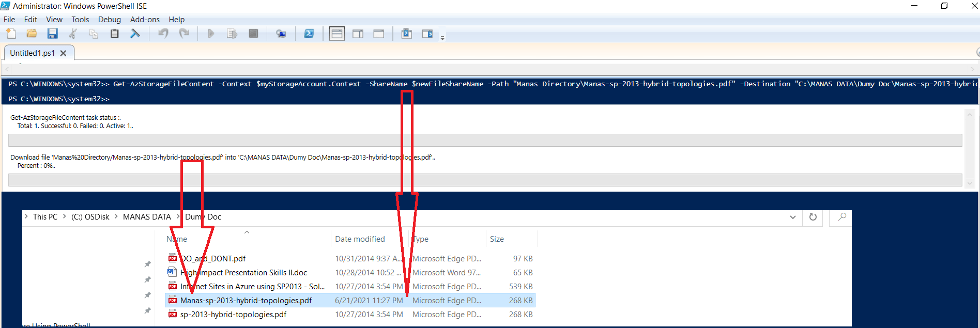
Task: Select High-Impact Presentation Skills II.doc
Action: click(x=243, y=273)
